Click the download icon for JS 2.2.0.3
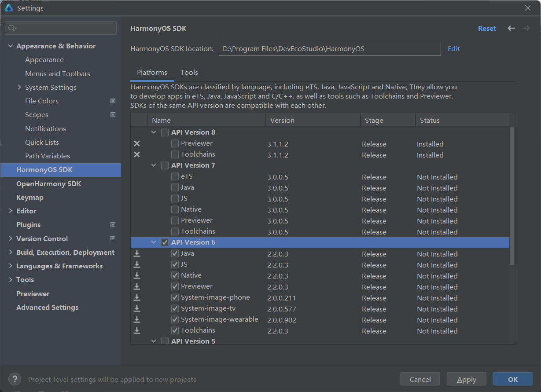Image resolution: width=541 pixels, height=392 pixels. click(x=137, y=264)
